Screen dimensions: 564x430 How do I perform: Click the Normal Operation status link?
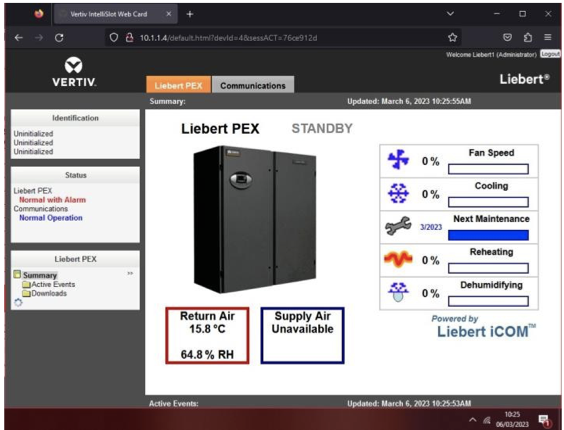51,218
